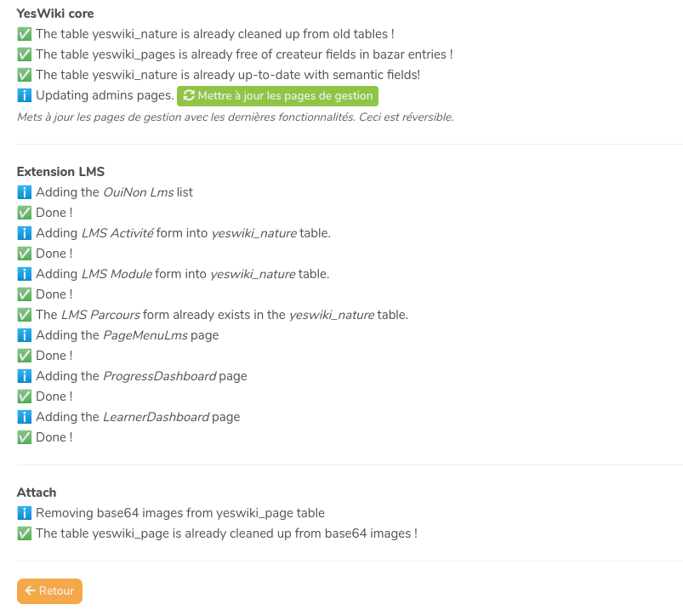This screenshot has width=683, height=616.
Task: Click the left arrow icon on Retour
Action: [30, 590]
